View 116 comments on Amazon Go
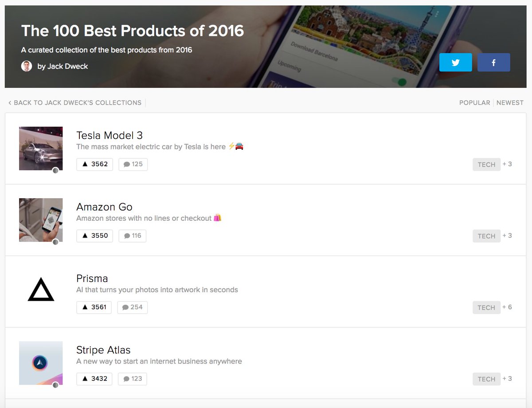532x408 pixels. tap(133, 235)
